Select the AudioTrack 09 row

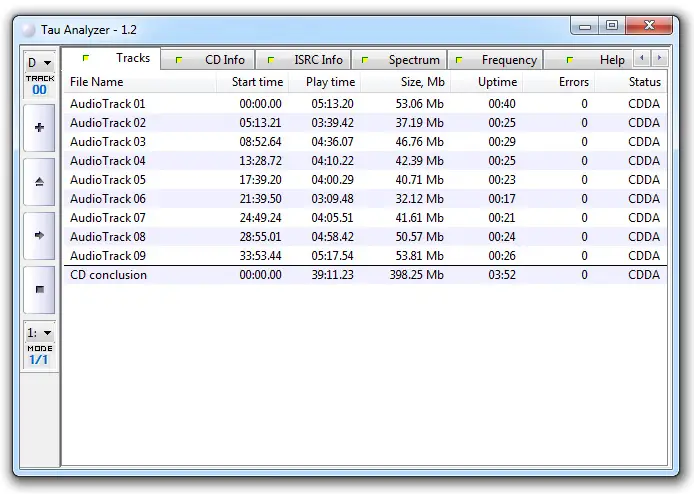(365, 256)
